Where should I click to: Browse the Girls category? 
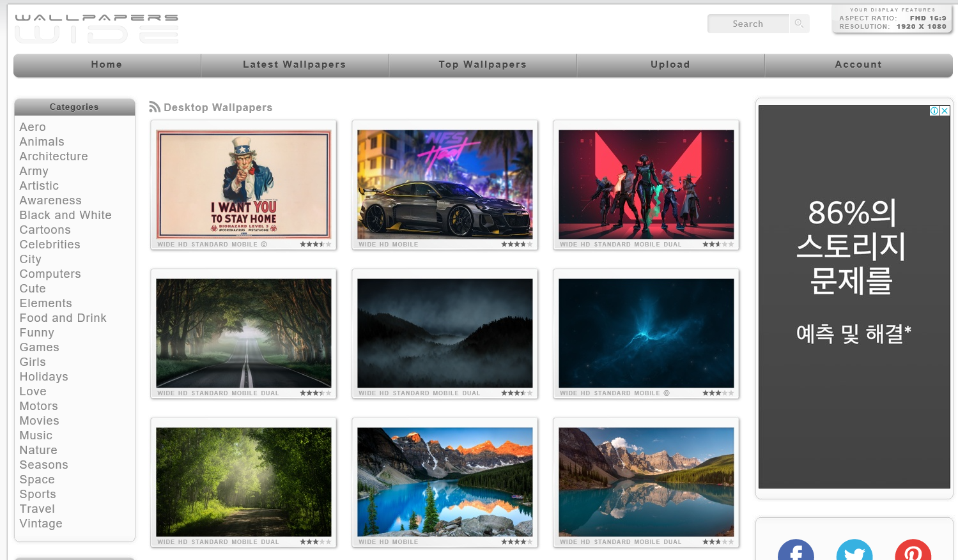click(x=33, y=362)
